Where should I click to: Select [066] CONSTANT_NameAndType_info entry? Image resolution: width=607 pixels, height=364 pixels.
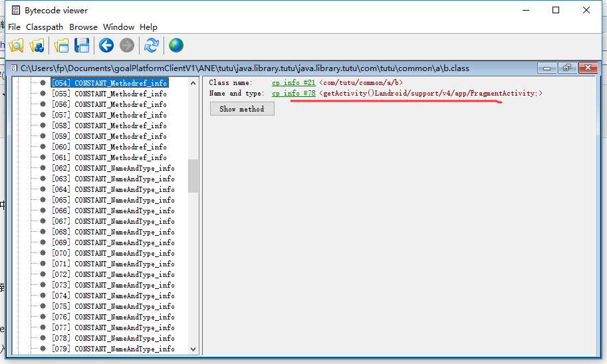[114, 211]
